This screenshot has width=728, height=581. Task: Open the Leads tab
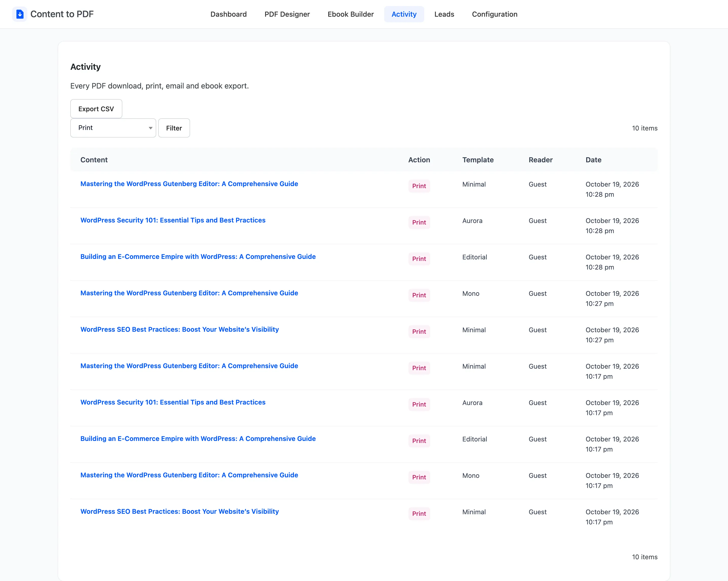[444, 14]
